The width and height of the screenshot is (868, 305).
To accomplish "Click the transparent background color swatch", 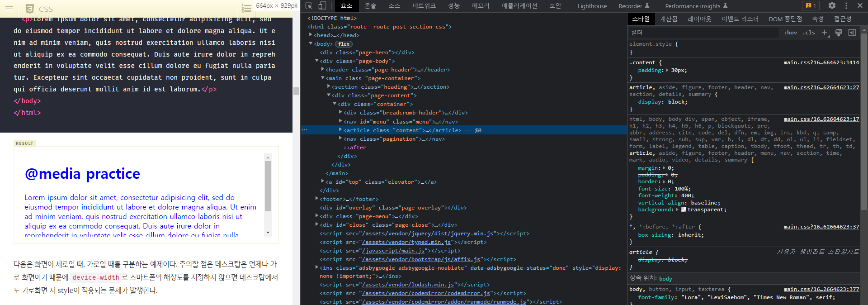I will coord(684,210).
